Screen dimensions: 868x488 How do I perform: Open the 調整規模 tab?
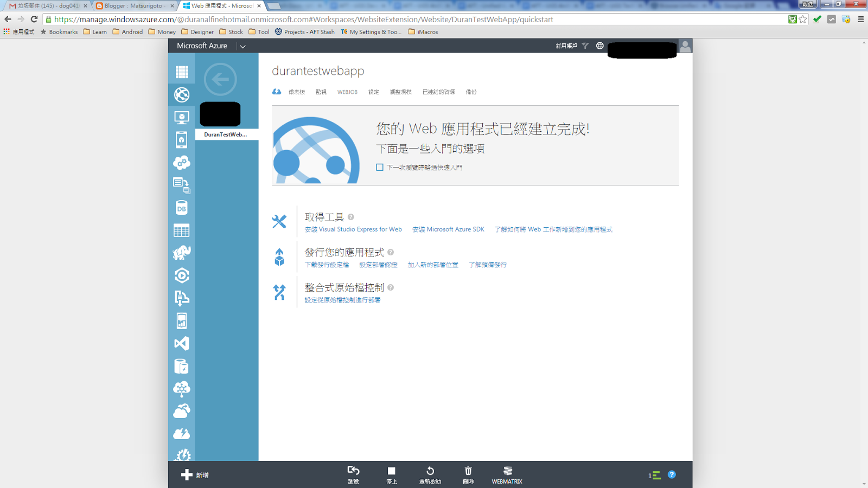tap(401, 92)
